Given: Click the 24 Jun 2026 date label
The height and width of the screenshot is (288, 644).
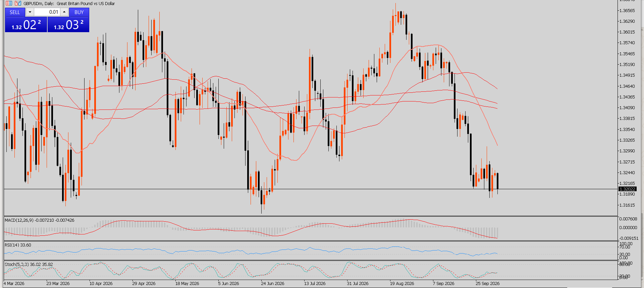Looking at the screenshot, I should tap(273, 283).
